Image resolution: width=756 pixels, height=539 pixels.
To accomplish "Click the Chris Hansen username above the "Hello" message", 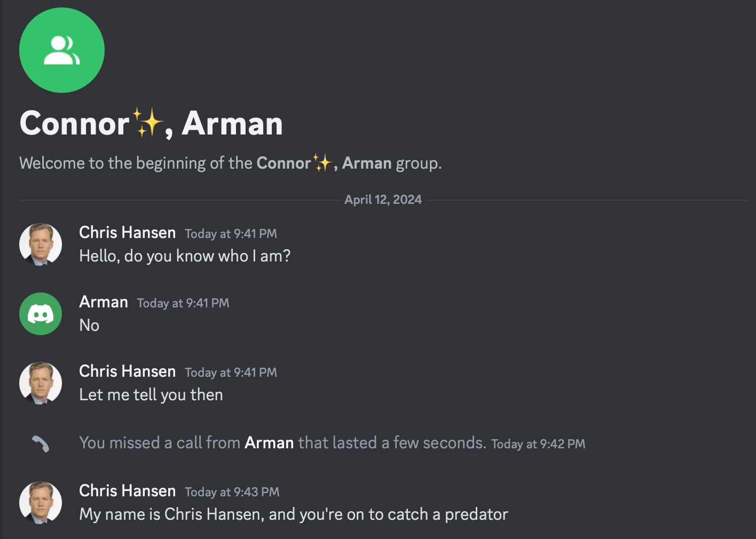I will (x=127, y=233).
